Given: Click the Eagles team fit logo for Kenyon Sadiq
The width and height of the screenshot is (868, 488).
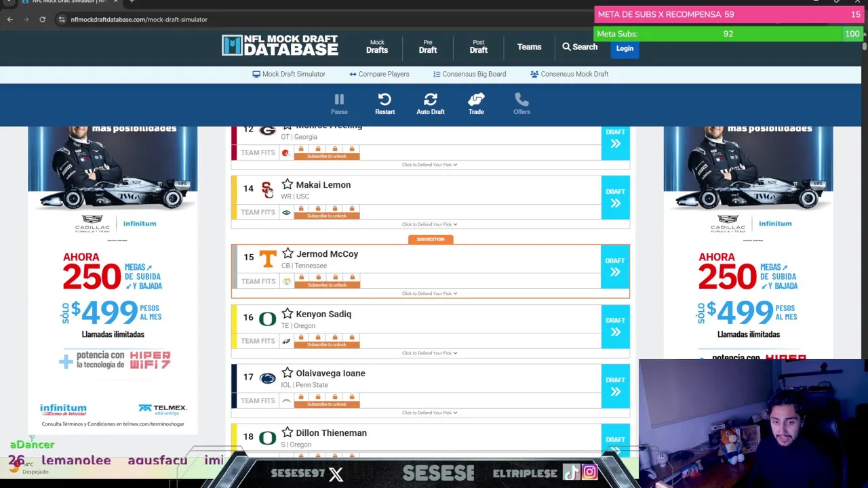Looking at the screenshot, I should click(x=286, y=341).
